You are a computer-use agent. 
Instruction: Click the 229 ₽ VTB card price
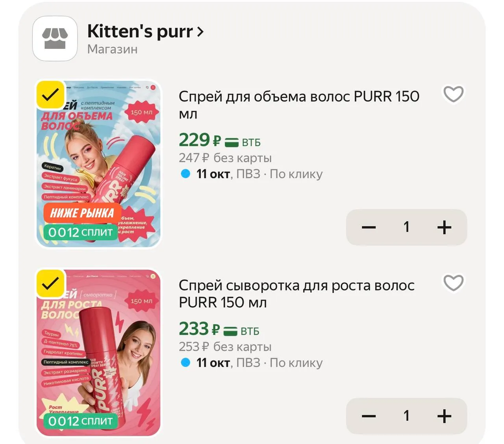[x=220, y=141]
